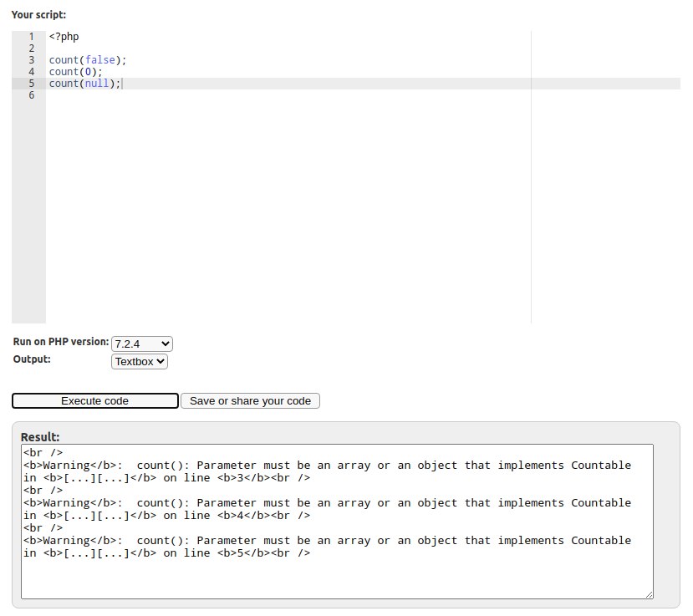Place cursor in count(null); line
This screenshot has width=693, height=616.
point(84,84)
